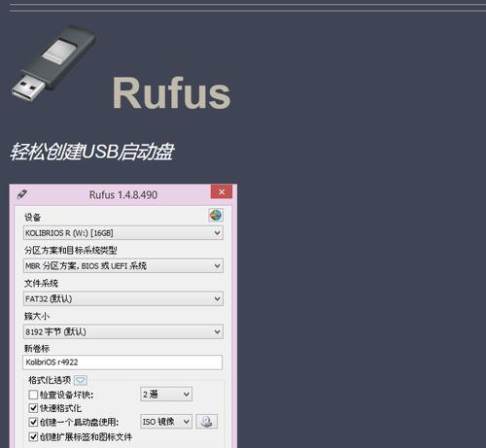Expand the MBR partition scheme dropdown
The height and width of the screenshot is (448, 486).
(123, 266)
